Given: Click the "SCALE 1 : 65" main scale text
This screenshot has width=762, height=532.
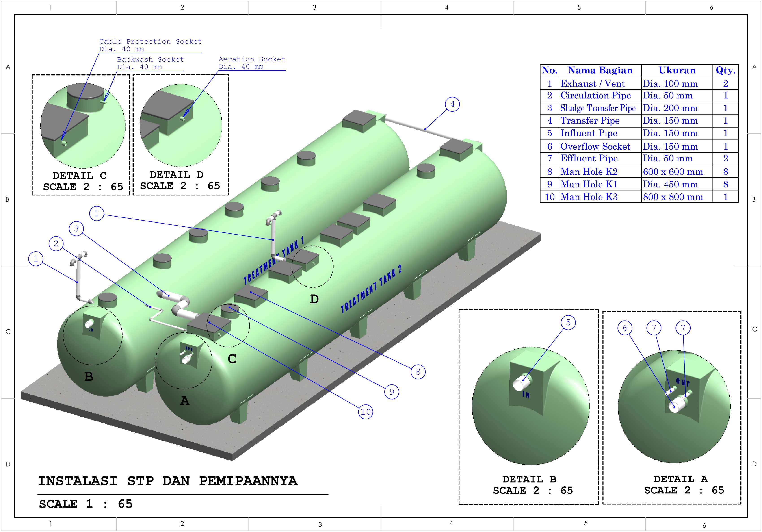Looking at the screenshot, I should [x=86, y=504].
